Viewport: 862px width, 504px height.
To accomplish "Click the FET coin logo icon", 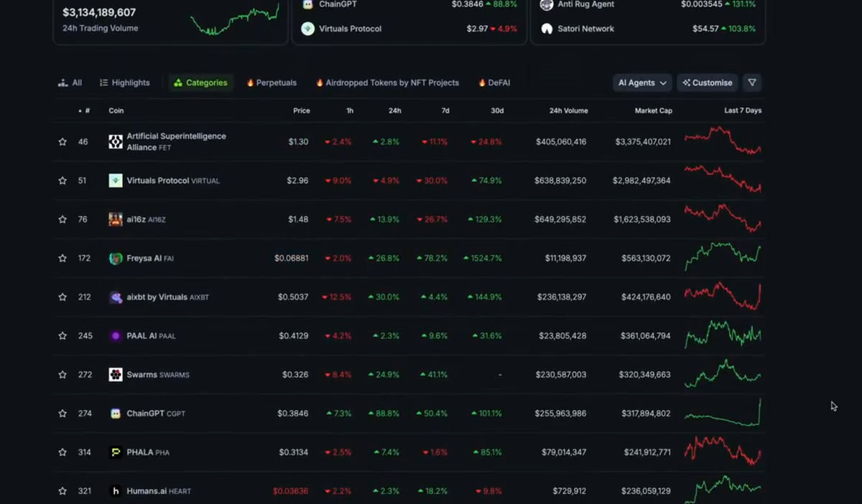I will 116,141.
